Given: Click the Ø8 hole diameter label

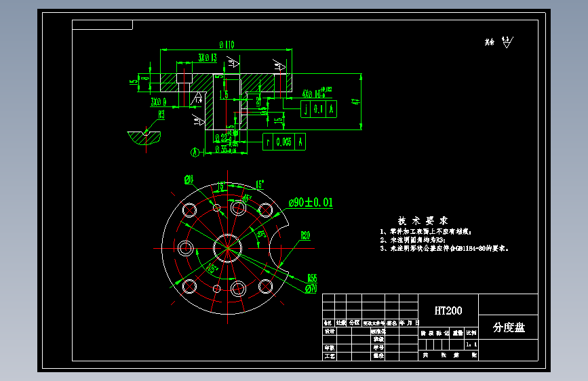Looking at the screenshot, I should [189, 180].
